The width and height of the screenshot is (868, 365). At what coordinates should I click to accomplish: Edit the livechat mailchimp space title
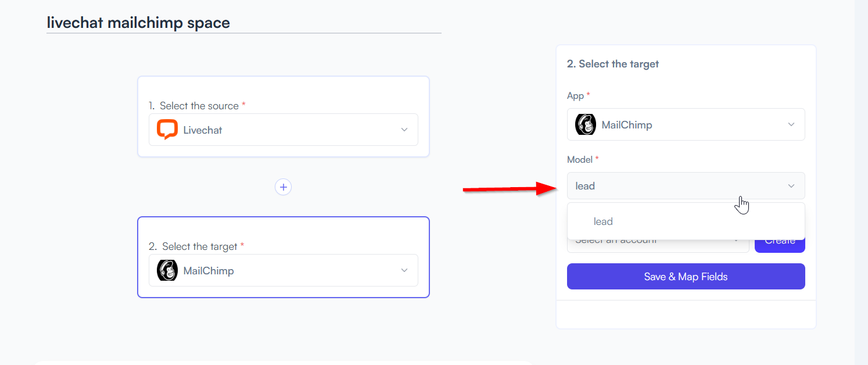point(138,23)
